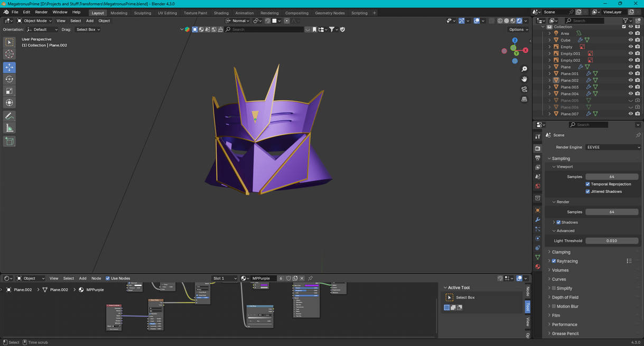The width and height of the screenshot is (644, 346).
Task: Open the View Layer properties tab icon
Action: click(538, 167)
